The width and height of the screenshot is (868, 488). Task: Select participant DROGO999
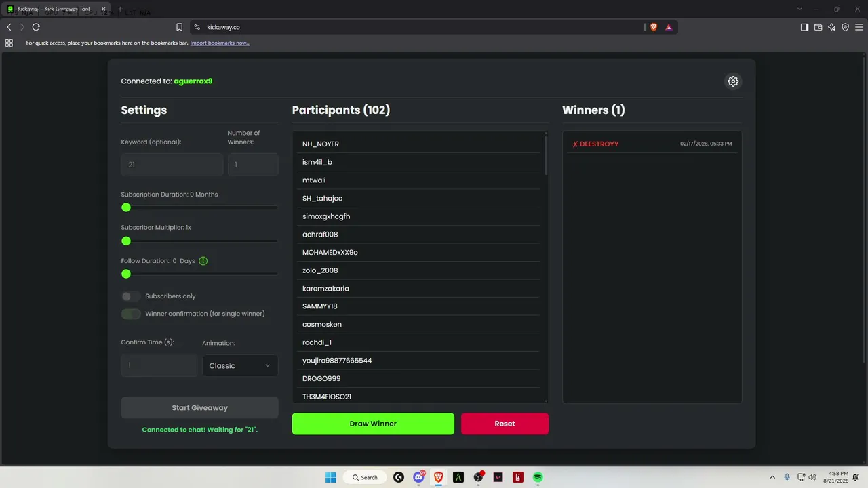418,378
